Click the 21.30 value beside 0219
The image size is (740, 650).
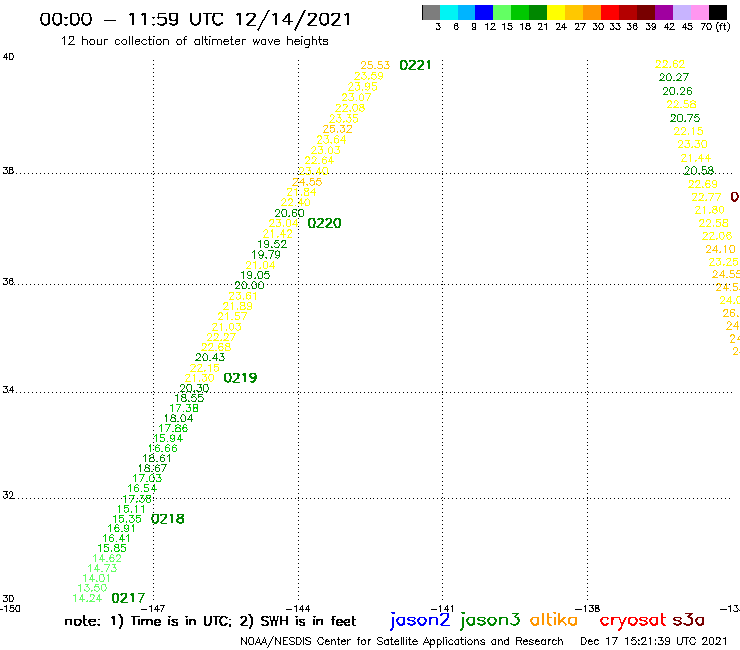pos(199,379)
